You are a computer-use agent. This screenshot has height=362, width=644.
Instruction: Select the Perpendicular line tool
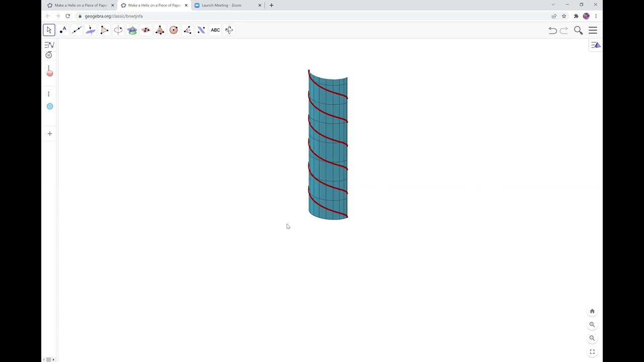(x=91, y=30)
